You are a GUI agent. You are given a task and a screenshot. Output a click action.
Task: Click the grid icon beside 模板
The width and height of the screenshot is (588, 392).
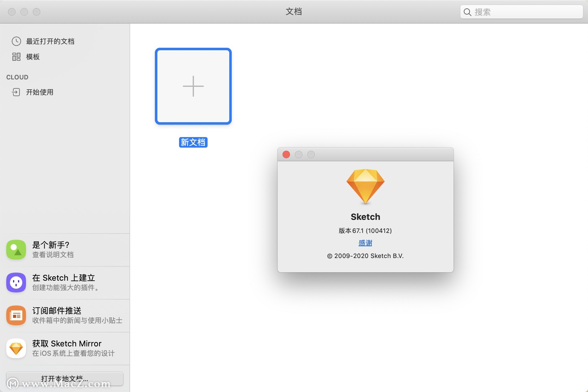(x=16, y=57)
